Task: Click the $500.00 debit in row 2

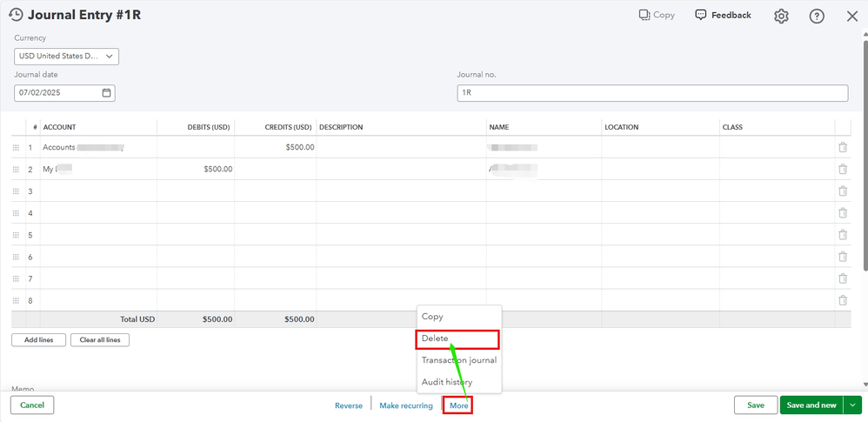Action: (218, 169)
